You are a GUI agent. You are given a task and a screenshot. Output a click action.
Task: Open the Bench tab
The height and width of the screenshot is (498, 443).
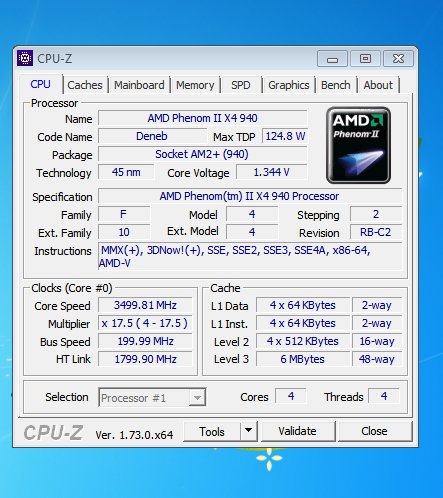point(336,85)
